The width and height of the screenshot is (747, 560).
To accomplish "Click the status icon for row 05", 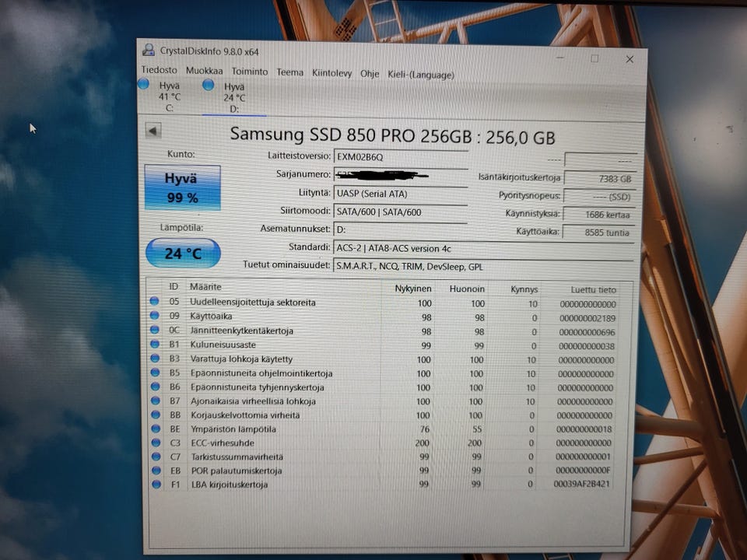I will (154, 301).
